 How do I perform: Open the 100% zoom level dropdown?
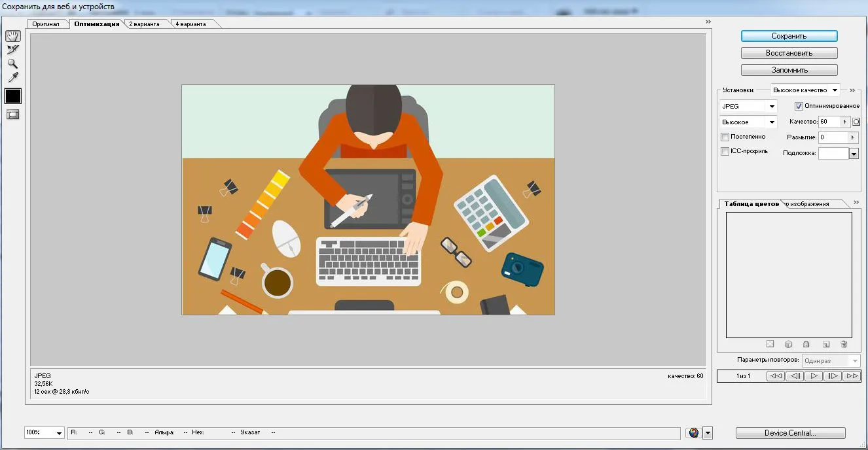coord(45,433)
